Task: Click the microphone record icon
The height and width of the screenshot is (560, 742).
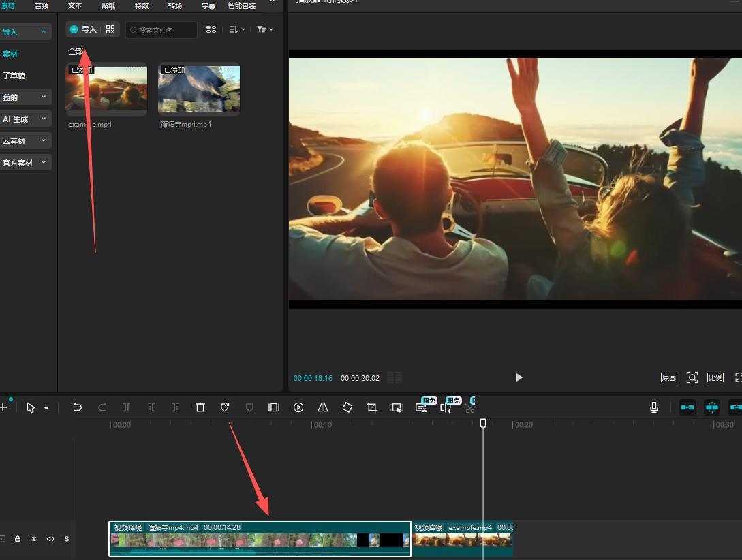Action: tap(654, 407)
